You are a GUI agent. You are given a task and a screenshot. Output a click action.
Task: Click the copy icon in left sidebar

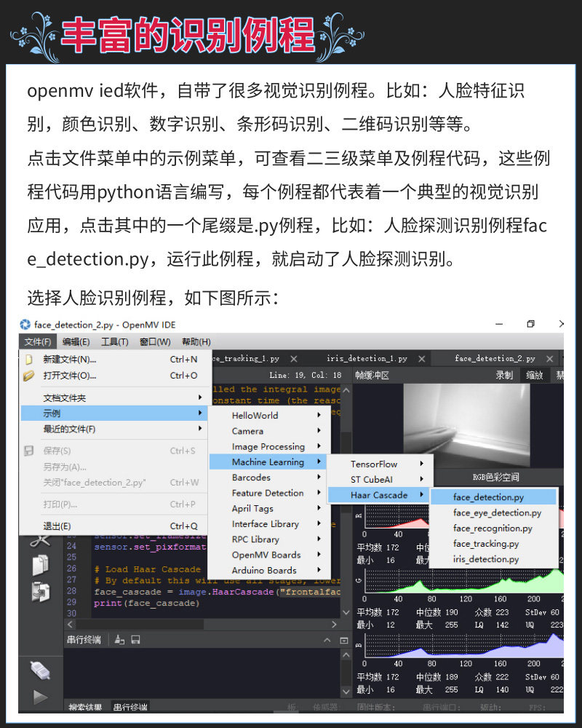41,565
